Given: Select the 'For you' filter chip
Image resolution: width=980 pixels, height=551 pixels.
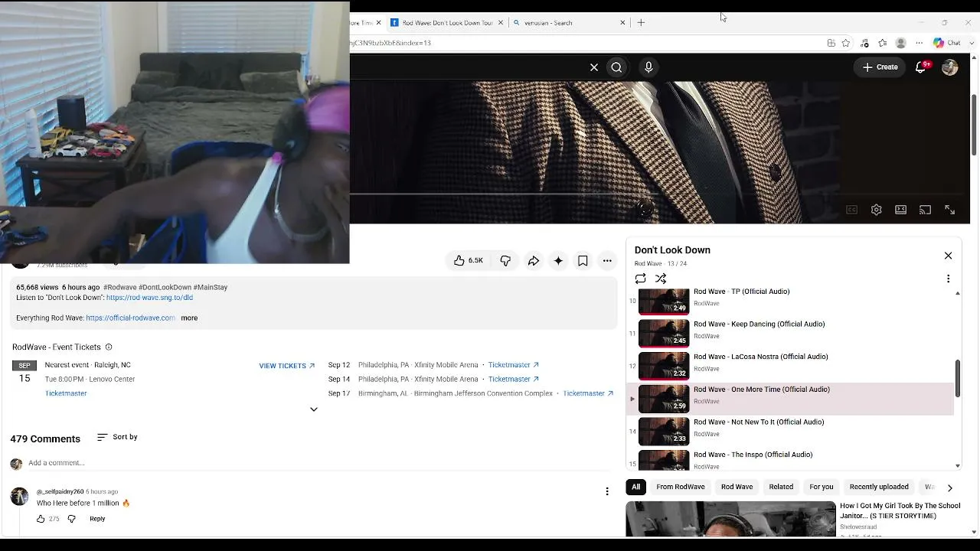Looking at the screenshot, I should tap(822, 487).
